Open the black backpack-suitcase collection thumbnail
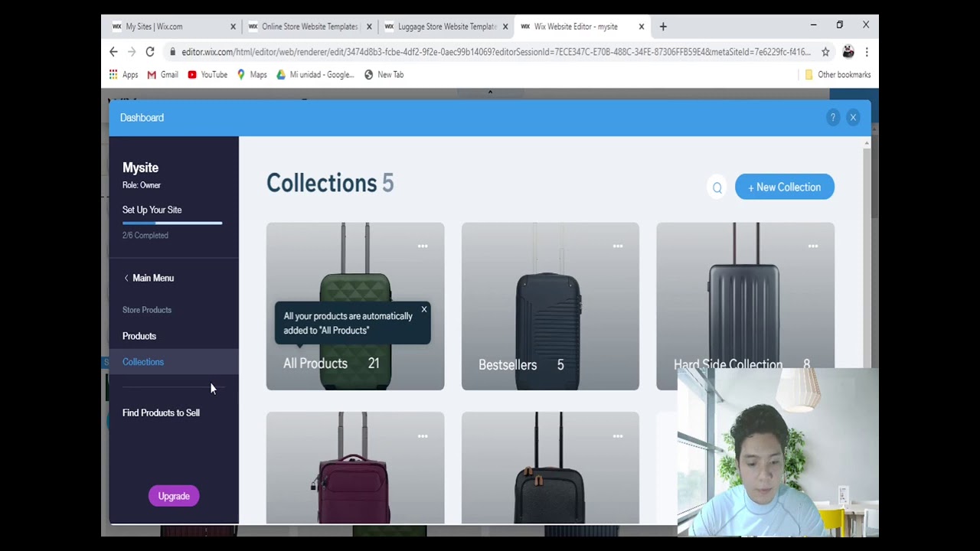Image resolution: width=980 pixels, height=551 pixels. pyautogui.click(x=550, y=468)
